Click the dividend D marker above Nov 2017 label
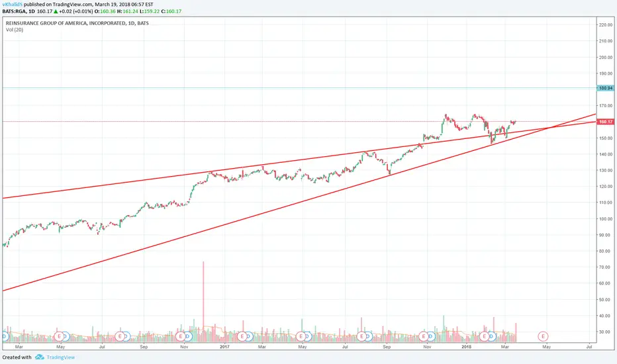Screen dimensions: 617x364 [430, 336]
